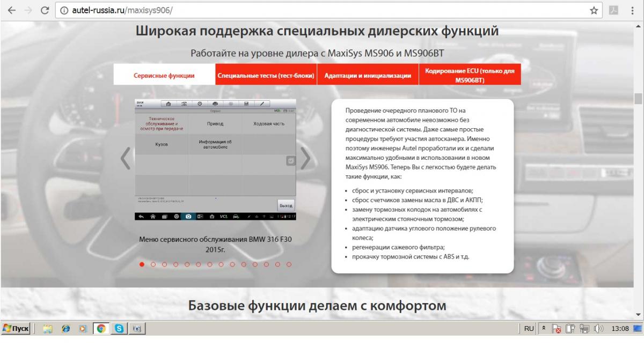Click Техническое обслуживание и осмотр при передаче cell

pos(162,124)
